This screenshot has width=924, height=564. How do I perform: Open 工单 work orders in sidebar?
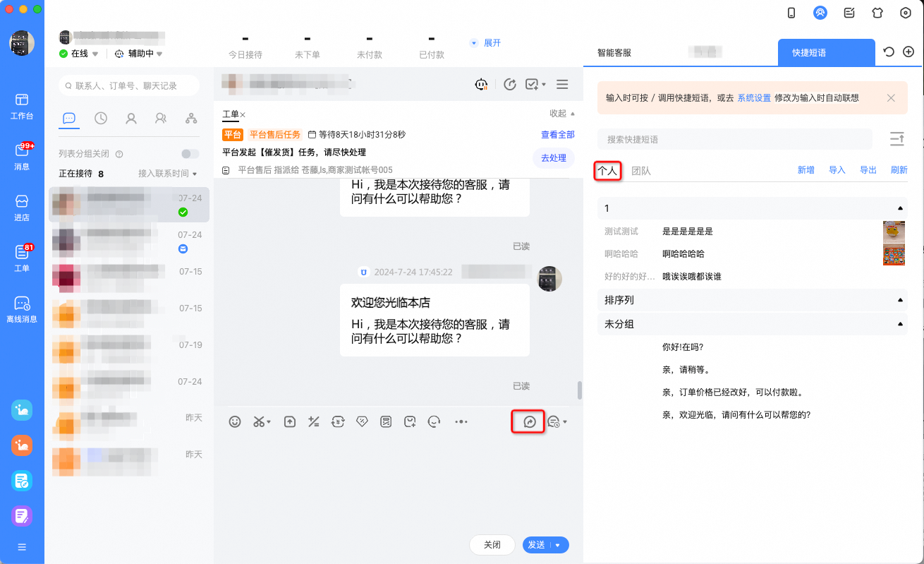(x=22, y=258)
